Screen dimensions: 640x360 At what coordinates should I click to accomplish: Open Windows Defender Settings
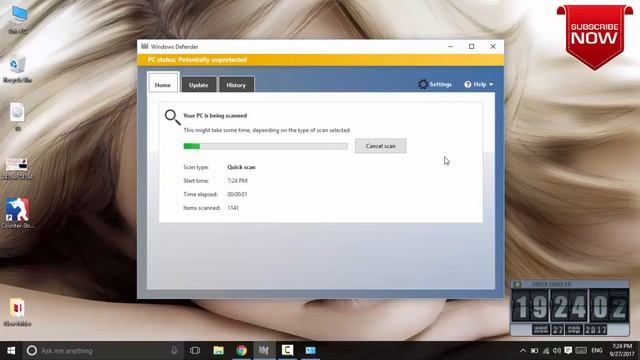pyautogui.click(x=435, y=84)
